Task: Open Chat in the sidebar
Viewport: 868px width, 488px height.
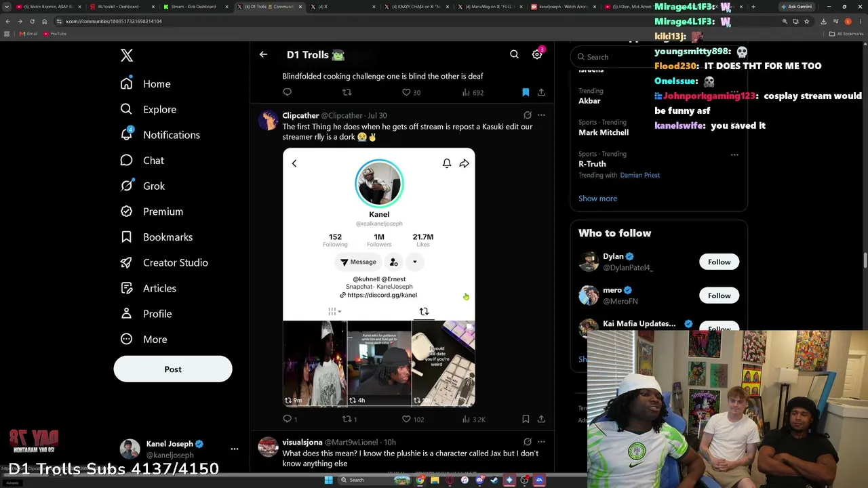Action: click(x=142, y=161)
